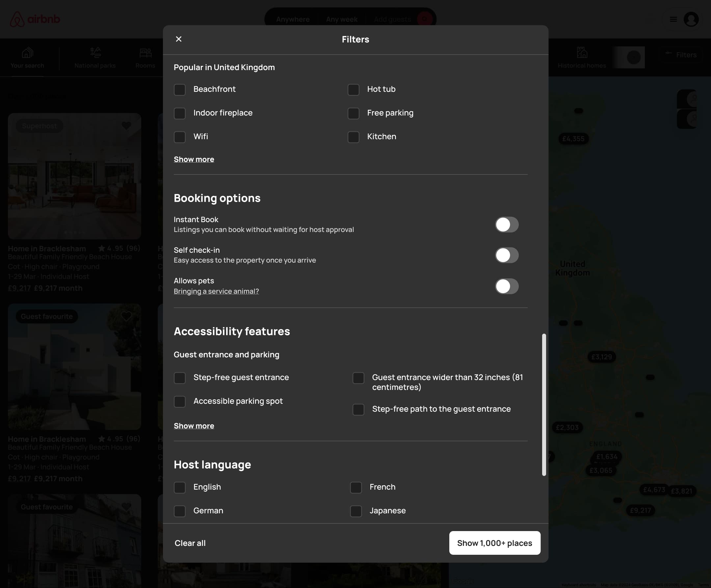Check the Hot tub amenity
The height and width of the screenshot is (588, 711).
(354, 90)
